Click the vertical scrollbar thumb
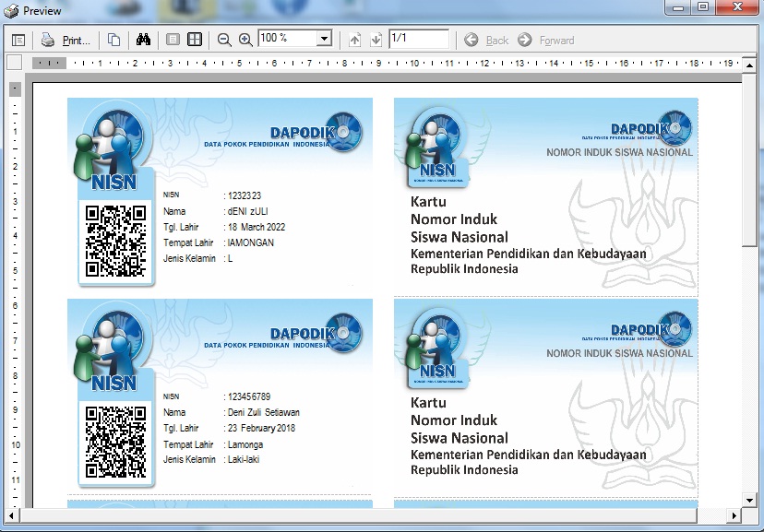764x532 pixels. pyautogui.click(x=749, y=160)
